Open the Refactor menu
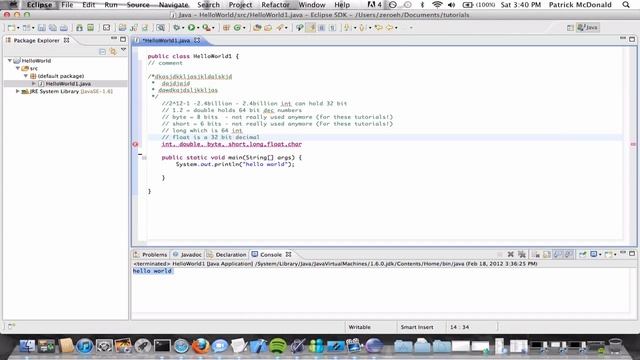This screenshot has height=360, width=640. click(275, 5)
